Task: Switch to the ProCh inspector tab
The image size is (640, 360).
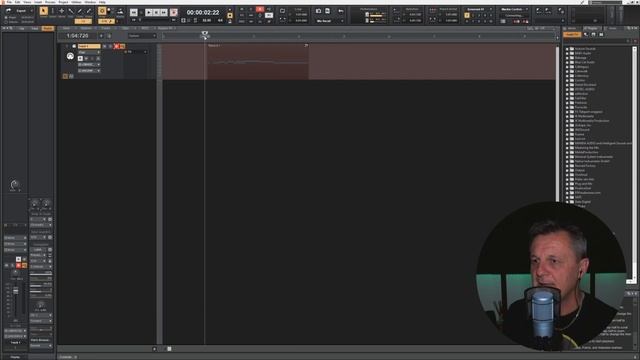Action: [x=48, y=29]
